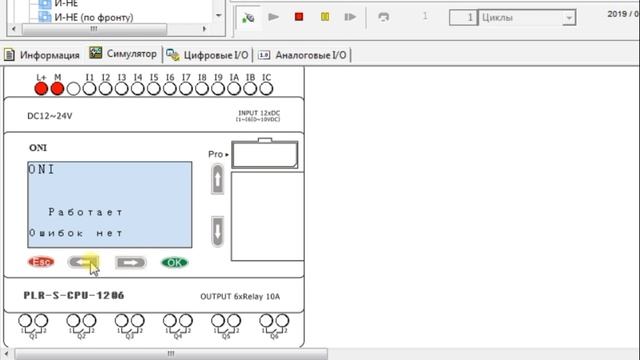
Task: Click the Q6 output relay terminal
Action: click(274, 326)
